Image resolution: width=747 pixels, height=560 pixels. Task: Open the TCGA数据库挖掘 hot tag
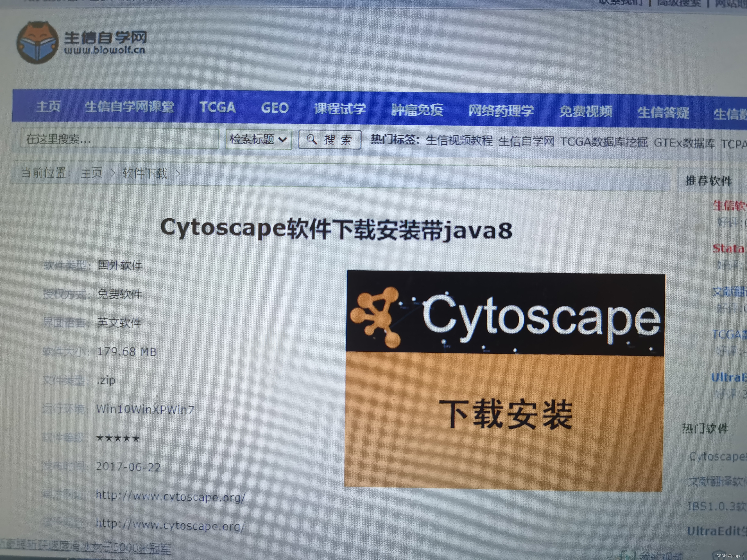pyautogui.click(x=604, y=142)
